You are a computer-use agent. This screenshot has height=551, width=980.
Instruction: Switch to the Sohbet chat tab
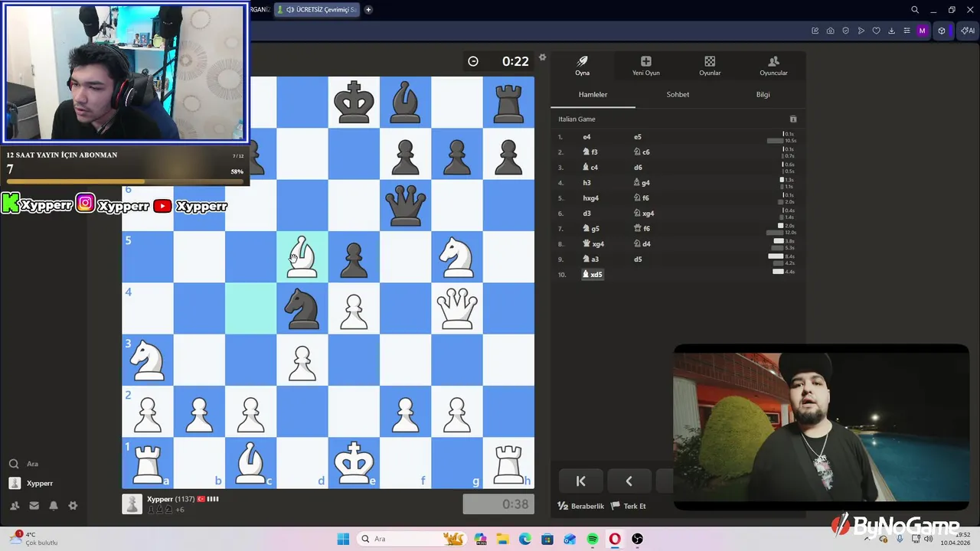pyautogui.click(x=678, y=94)
